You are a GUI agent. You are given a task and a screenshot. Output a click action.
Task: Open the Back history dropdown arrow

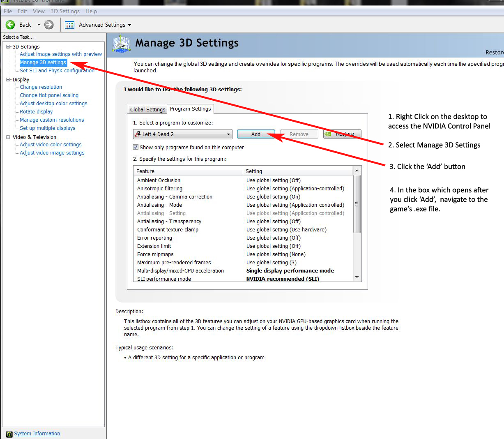[39, 25]
